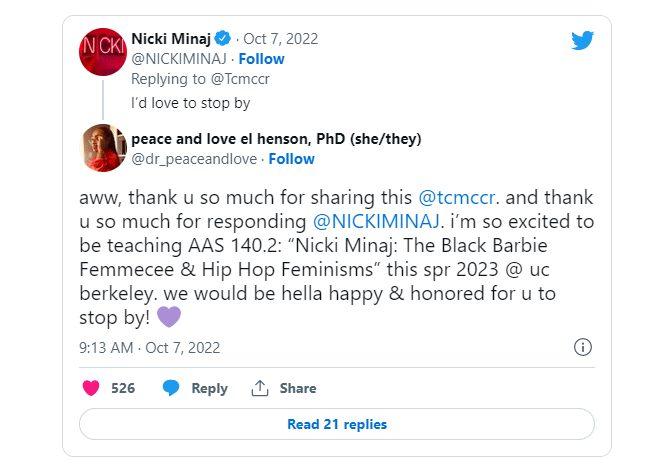
Task: Click the reply speech bubble icon
Action: coord(171,388)
